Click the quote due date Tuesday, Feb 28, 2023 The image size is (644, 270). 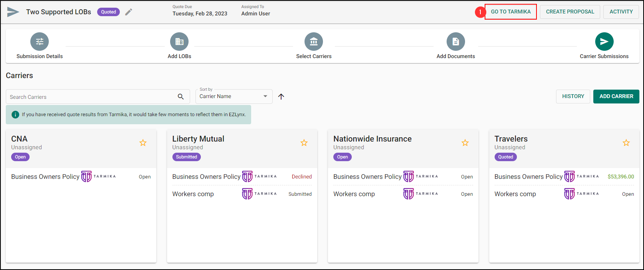point(200,13)
